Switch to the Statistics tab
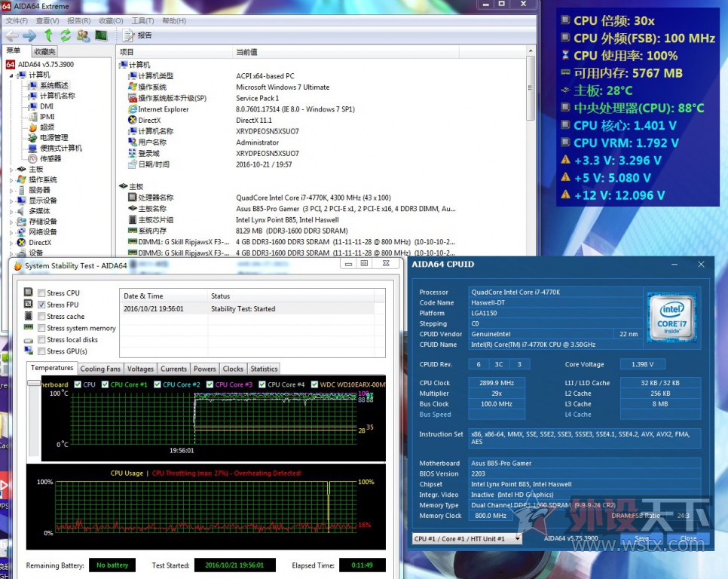 click(x=264, y=369)
